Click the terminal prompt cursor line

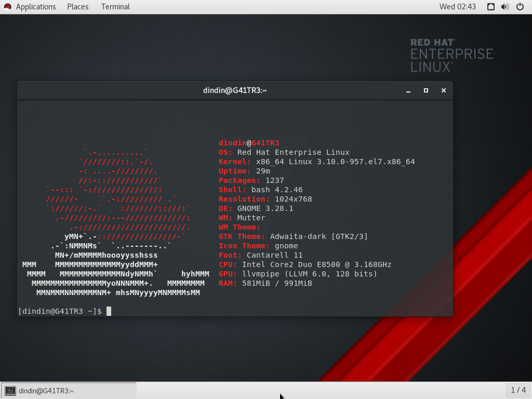[64, 311]
